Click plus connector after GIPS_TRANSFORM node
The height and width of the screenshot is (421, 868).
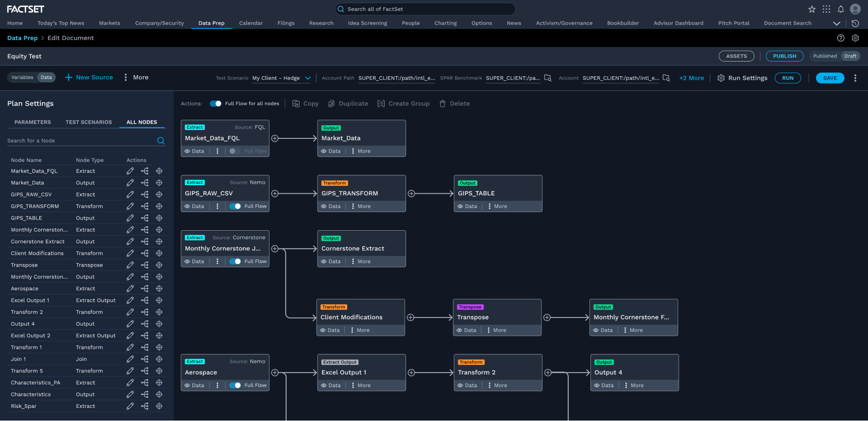(411, 194)
